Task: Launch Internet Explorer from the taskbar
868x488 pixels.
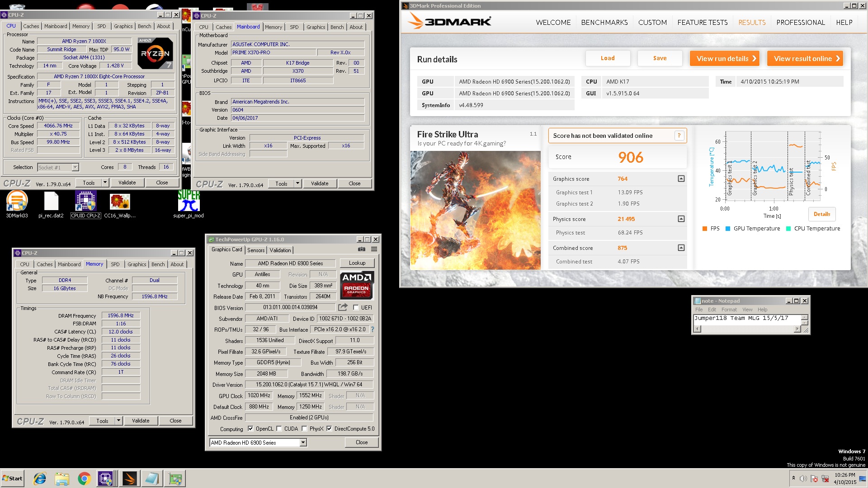Action: coord(40,479)
